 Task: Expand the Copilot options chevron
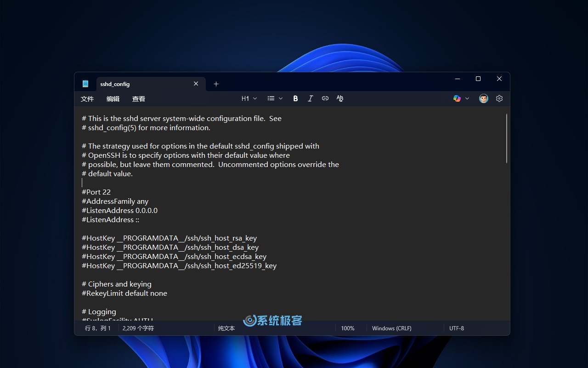tap(467, 98)
